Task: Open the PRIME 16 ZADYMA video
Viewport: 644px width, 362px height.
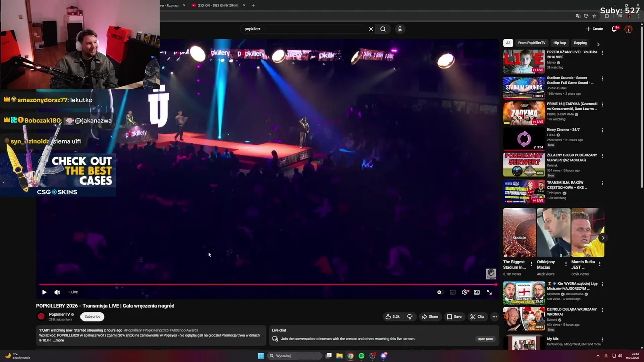Action: click(x=524, y=113)
